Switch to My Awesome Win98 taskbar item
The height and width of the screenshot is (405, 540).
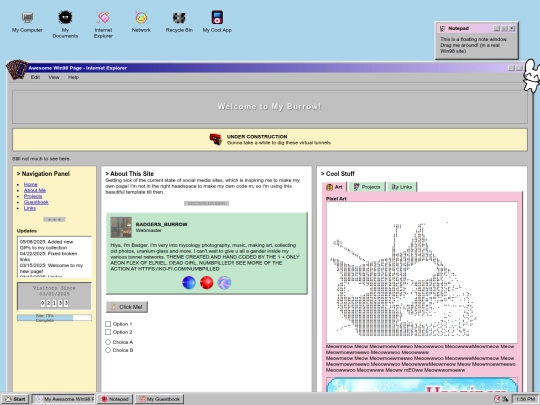64,399
